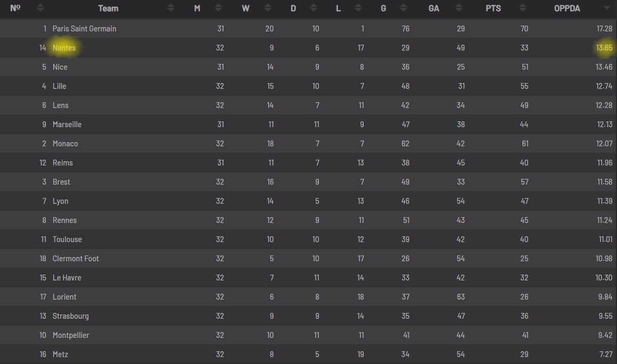617x364 pixels.
Task: Click the sort arrows beside the Team column
Action: tap(170, 9)
